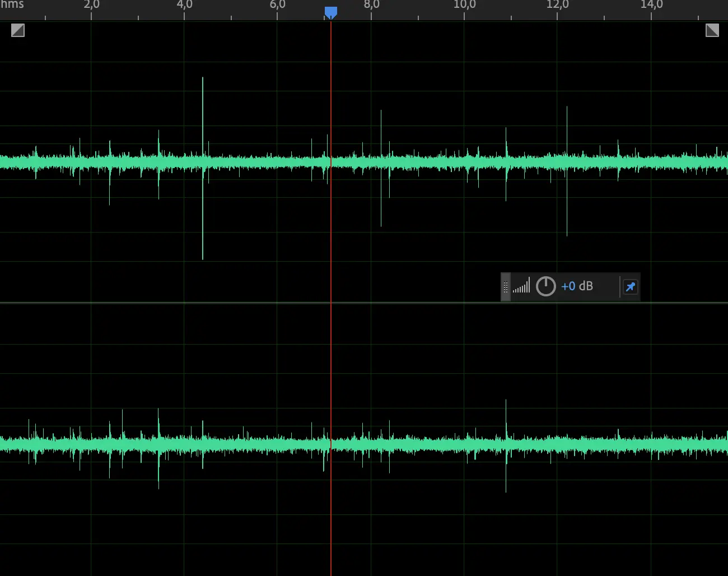Click the 2,0 mark on the time ruler

point(91,5)
